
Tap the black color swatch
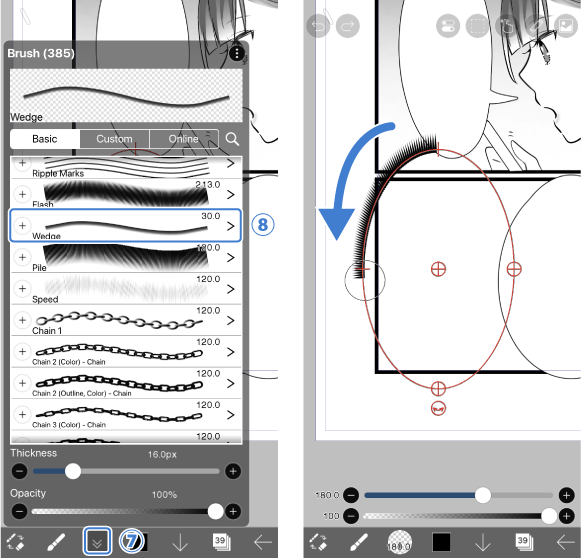(441, 542)
